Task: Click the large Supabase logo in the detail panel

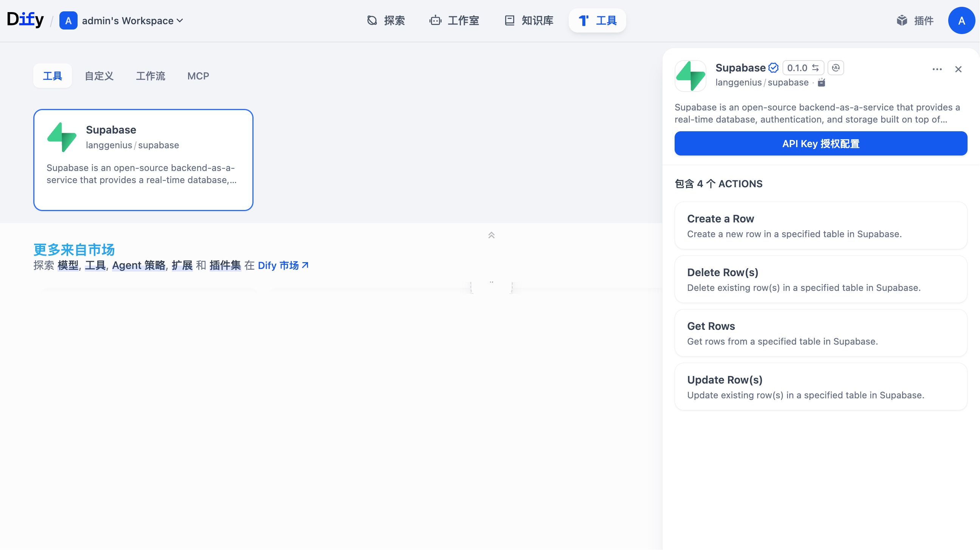Action: click(691, 76)
